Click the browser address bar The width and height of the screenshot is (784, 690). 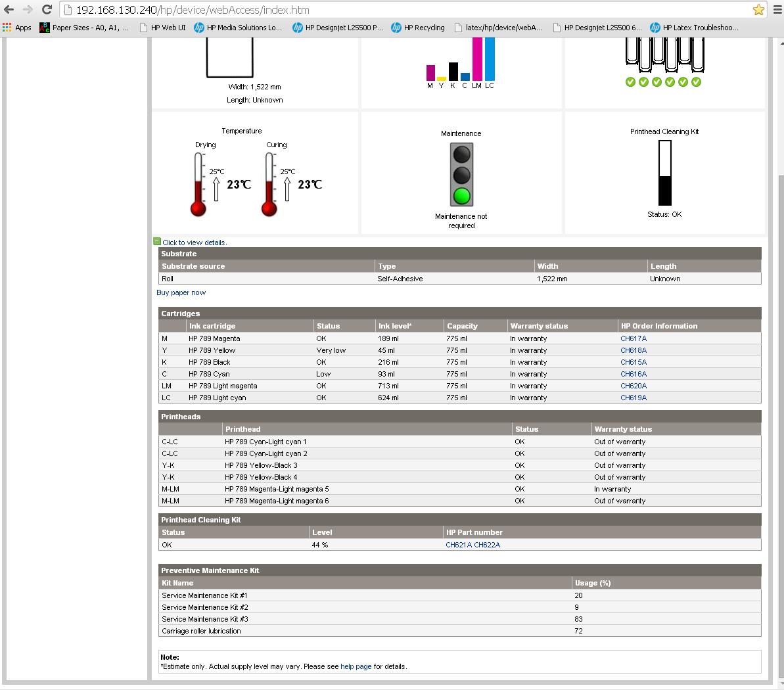click(x=394, y=10)
